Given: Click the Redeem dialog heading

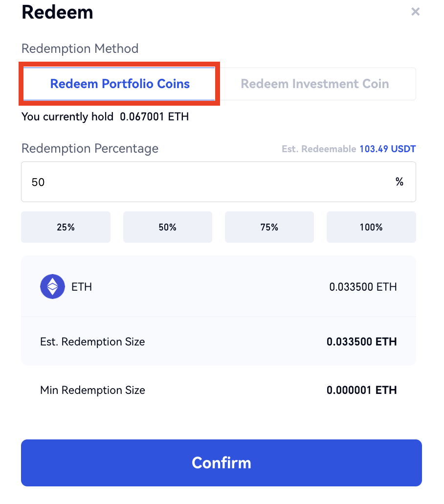Looking at the screenshot, I should pyautogui.click(x=57, y=12).
